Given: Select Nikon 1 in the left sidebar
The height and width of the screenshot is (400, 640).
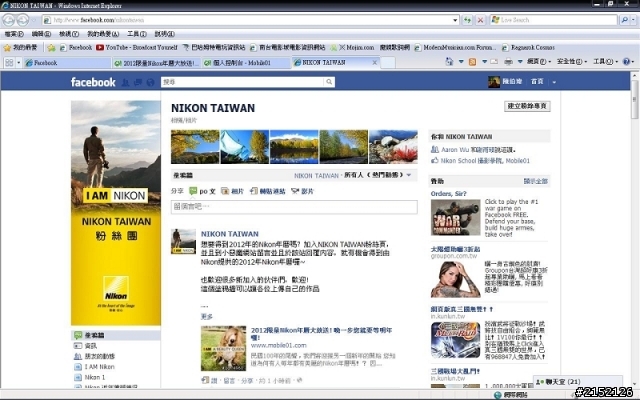Looking at the screenshot, I should click(95, 377).
